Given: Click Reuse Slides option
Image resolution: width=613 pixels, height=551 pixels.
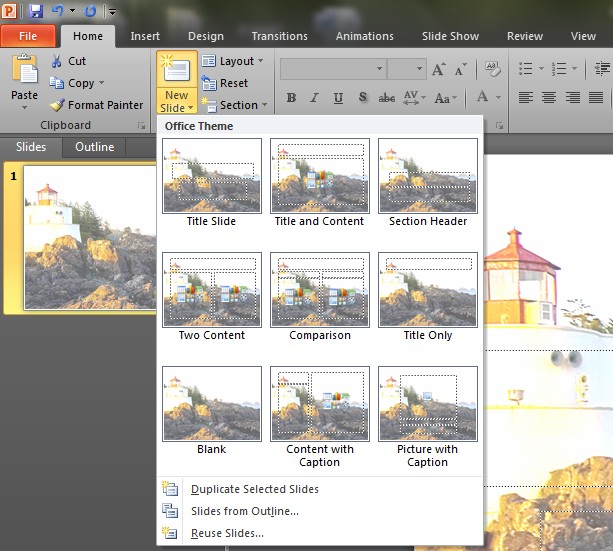Looking at the screenshot, I should (227, 533).
